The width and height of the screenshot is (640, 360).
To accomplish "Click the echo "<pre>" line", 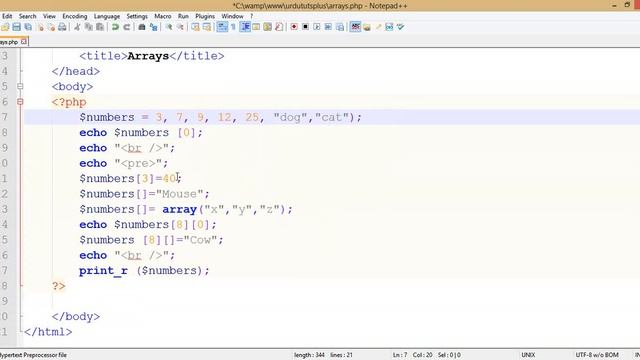I will point(124,163).
